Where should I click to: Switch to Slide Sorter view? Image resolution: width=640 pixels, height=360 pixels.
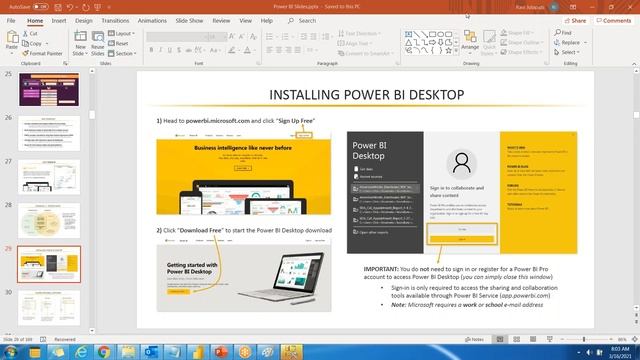tap(517, 340)
